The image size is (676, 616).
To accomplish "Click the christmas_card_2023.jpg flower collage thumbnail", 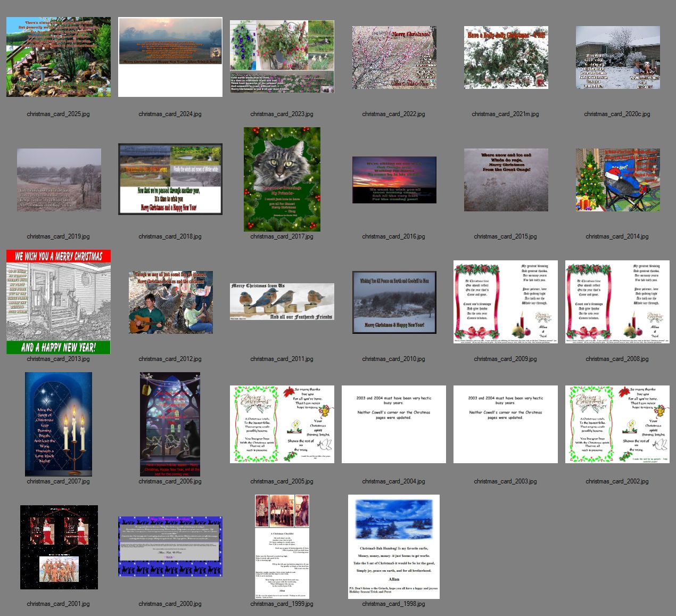I will pyautogui.click(x=282, y=57).
